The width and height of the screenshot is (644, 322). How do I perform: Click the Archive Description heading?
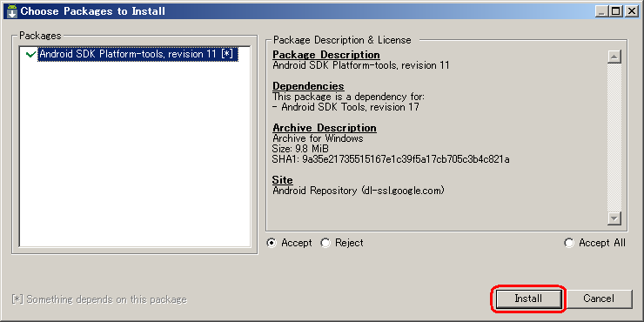(x=325, y=128)
